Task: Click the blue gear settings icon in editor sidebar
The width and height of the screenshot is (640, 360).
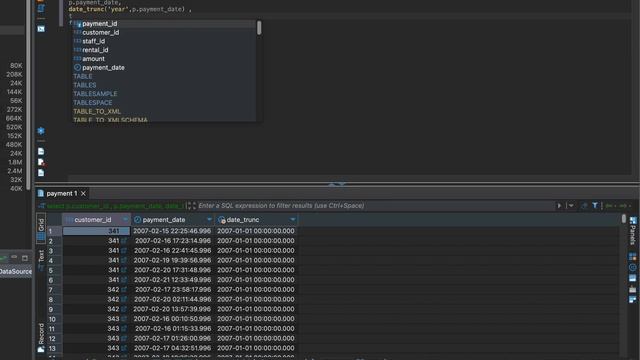Action: coord(41,131)
